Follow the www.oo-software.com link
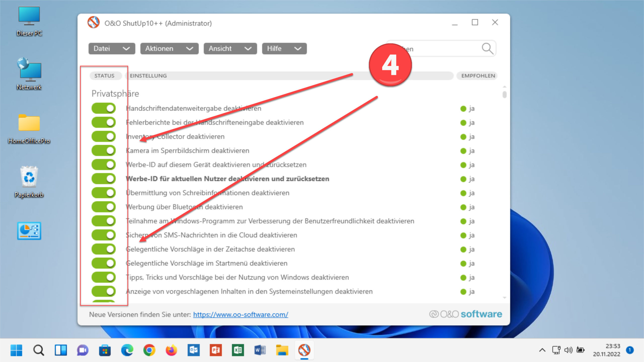The width and height of the screenshot is (644, 362). pyautogui.click(x=240, y=314)
